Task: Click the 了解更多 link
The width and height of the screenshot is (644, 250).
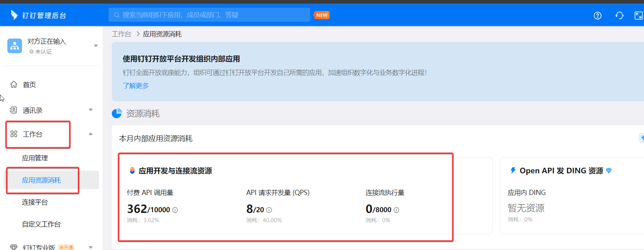Action: [136, 86]
